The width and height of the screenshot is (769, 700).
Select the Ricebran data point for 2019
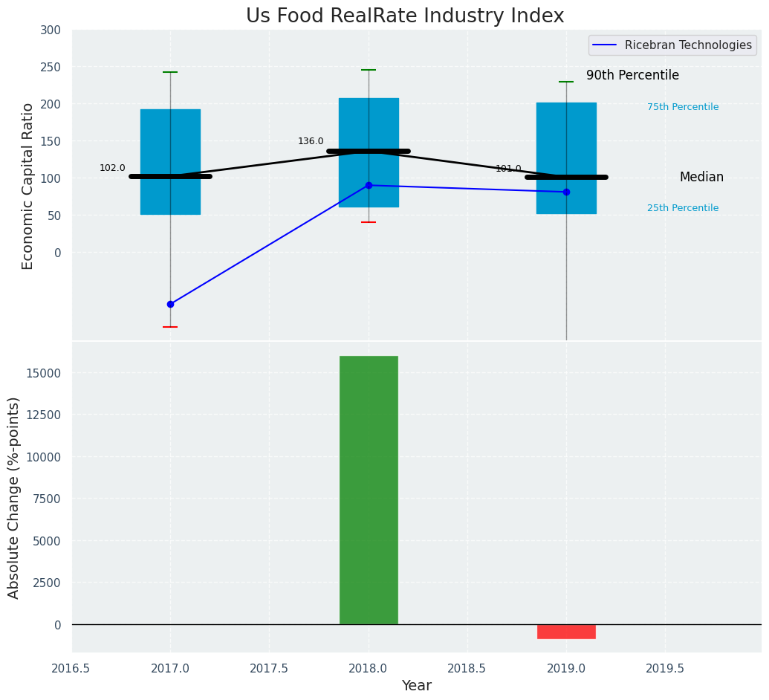point(566,192)
